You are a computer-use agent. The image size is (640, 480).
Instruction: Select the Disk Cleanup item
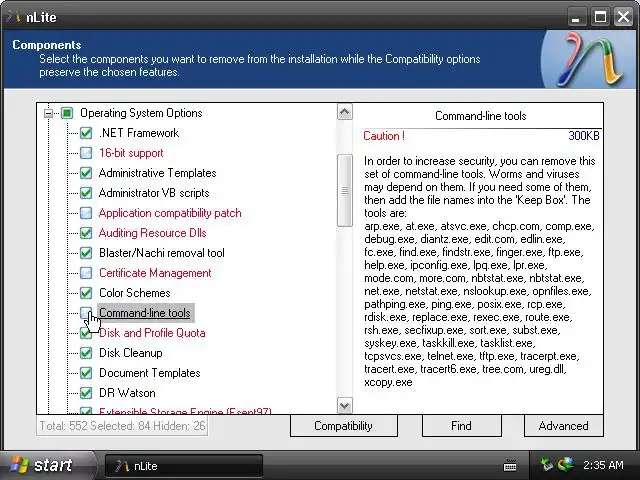(131, 353)
